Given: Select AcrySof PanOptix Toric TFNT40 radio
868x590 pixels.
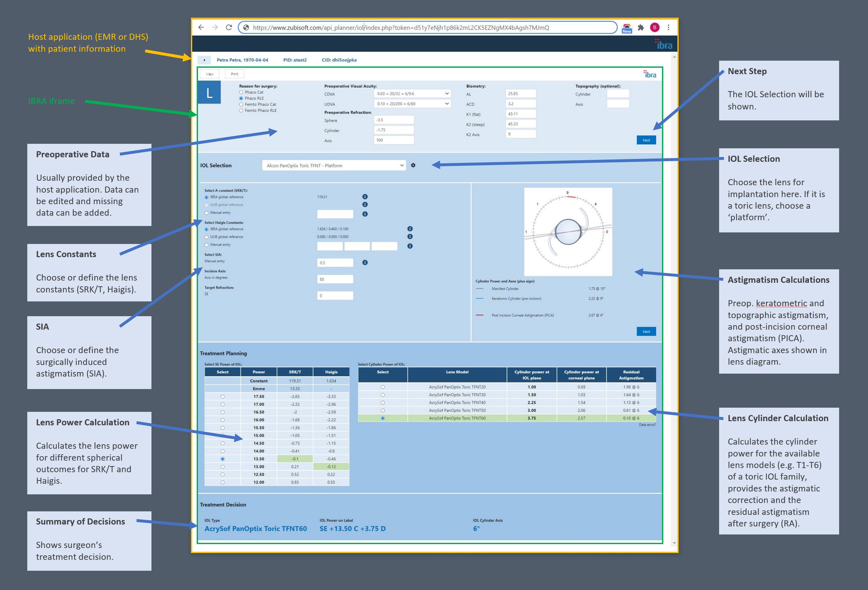Looking at the screenshot, I should (x=382, y=403).
